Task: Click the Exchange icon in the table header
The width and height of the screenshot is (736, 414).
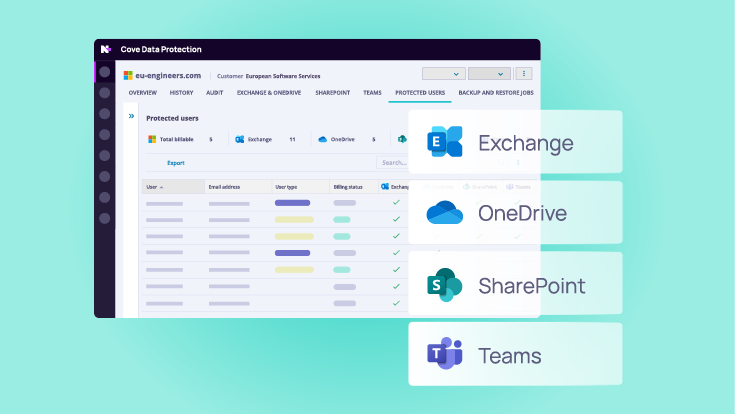Action: click(385, 187)
